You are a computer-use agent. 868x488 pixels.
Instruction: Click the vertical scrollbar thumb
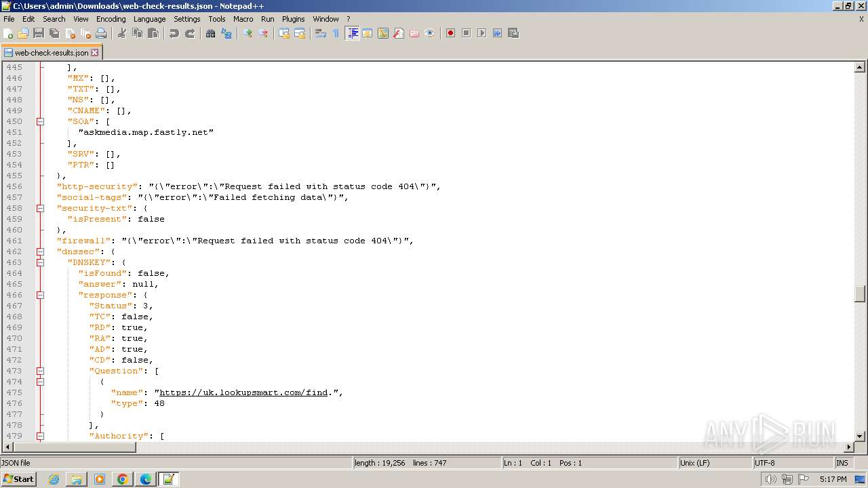859,294
